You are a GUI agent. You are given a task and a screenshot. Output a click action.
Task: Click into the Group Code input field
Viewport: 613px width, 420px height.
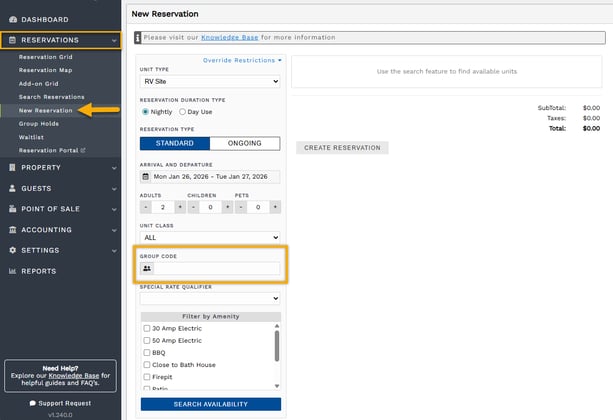click(x=217, y=269)
